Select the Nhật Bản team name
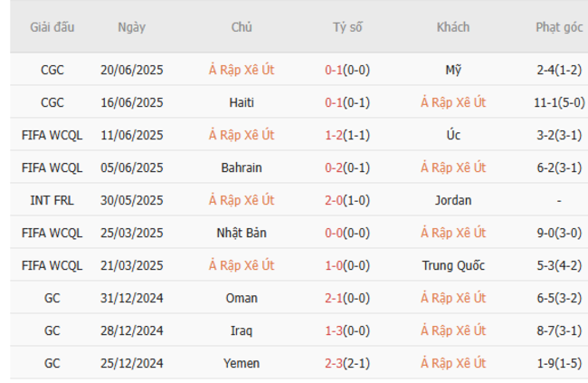 (x=242, y=233)
